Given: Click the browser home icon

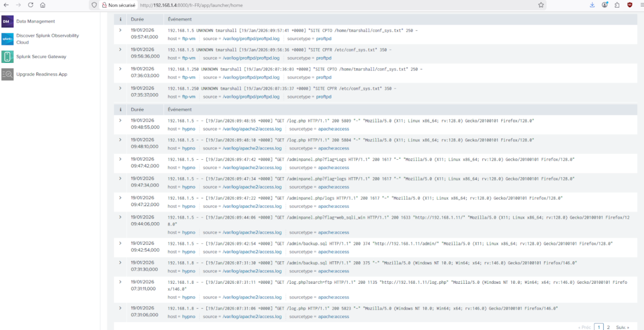Looking at the screenshot, I should (43, 5).
